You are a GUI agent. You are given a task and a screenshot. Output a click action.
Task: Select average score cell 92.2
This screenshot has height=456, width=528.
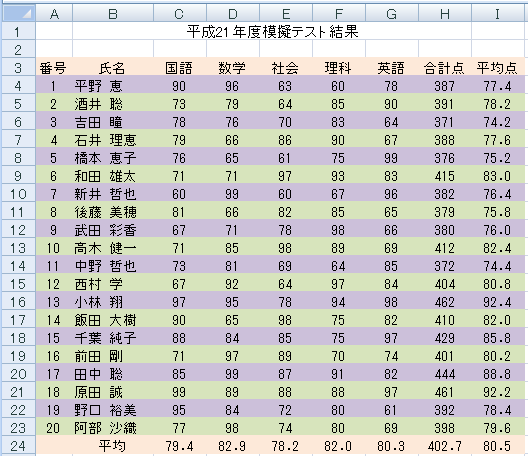pyautogui.click(x=498, y=392)
